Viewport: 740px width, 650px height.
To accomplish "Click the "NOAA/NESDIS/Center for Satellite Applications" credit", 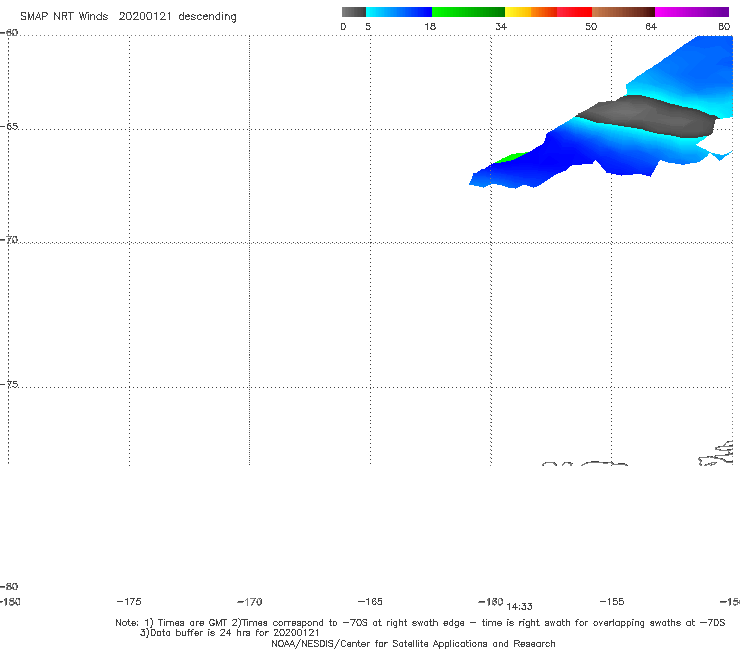I will (413, 644).
